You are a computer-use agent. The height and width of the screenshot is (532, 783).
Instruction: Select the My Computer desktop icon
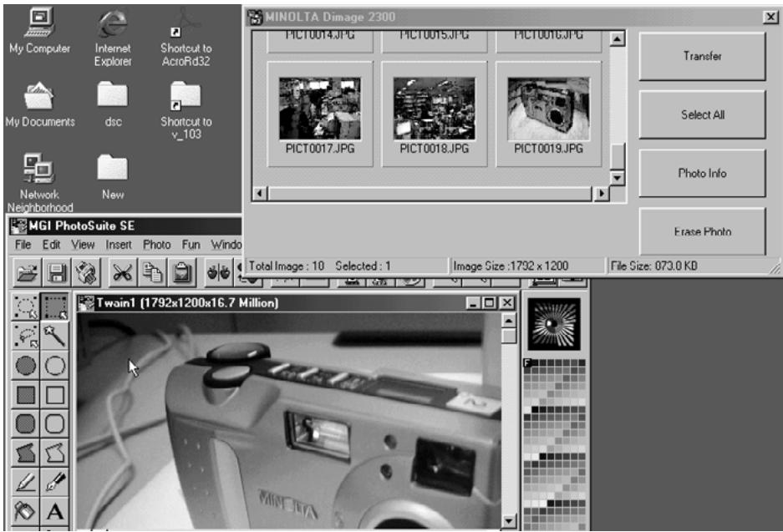[x=39, y=32]
